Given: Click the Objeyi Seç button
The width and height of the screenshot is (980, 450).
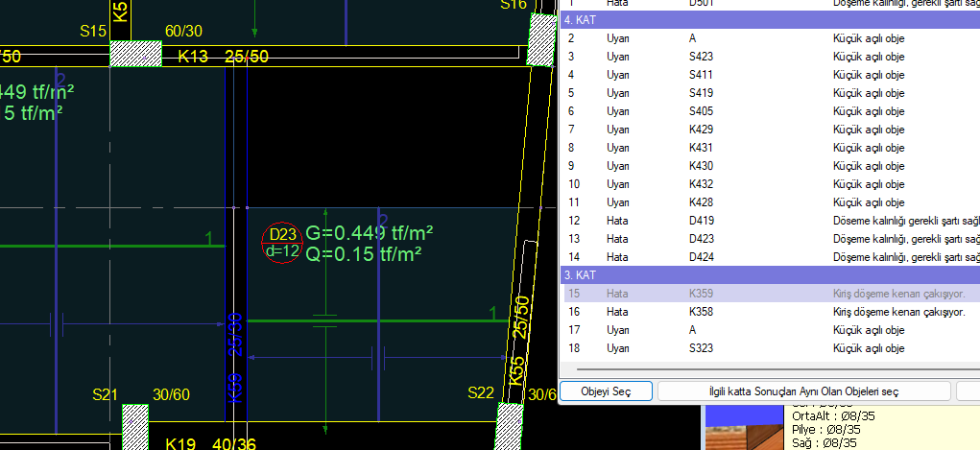Looking at the screenshot, I should [606, 391].
